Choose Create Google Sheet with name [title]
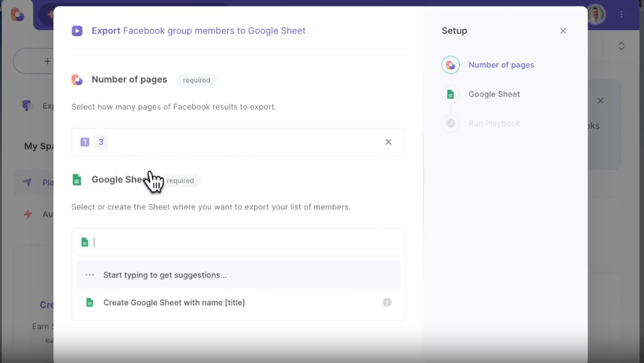This screenshot has height=363, width=644. pos(238,302)
